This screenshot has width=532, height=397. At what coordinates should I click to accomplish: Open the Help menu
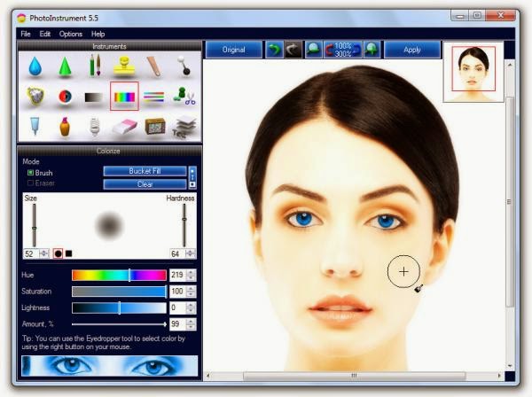coord(98,34)
